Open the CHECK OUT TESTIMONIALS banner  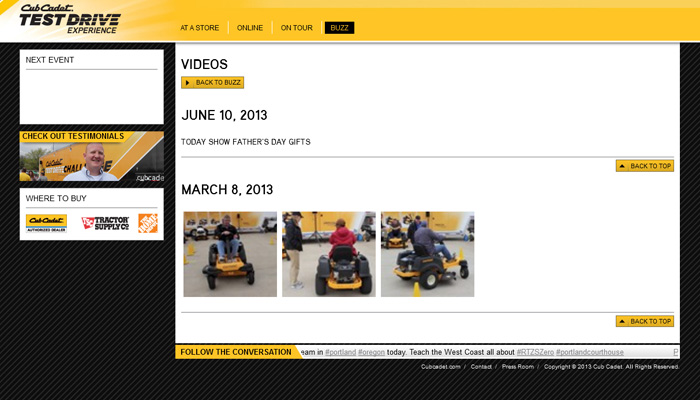pos(92,156)
